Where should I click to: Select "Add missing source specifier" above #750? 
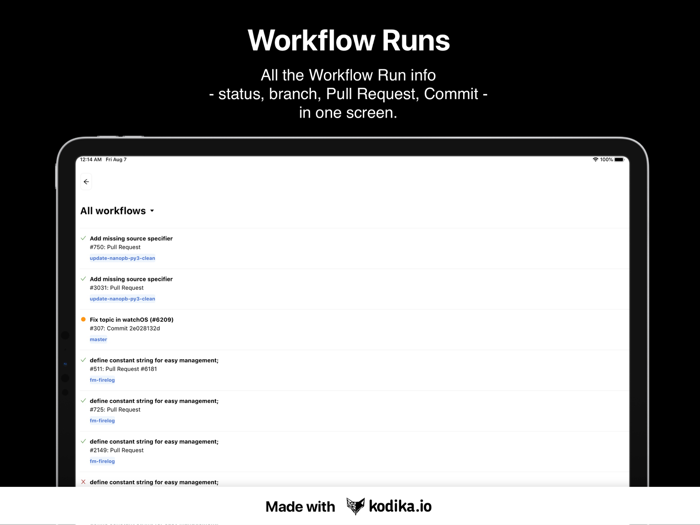click(131, 238)
